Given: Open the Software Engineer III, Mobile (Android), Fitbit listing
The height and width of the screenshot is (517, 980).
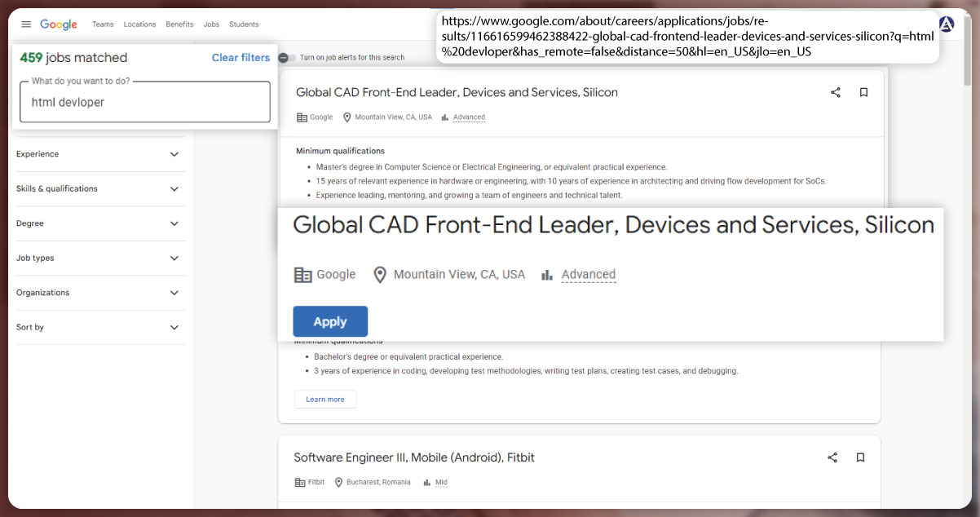Looking at the screenshot, I should click(414, 457).
